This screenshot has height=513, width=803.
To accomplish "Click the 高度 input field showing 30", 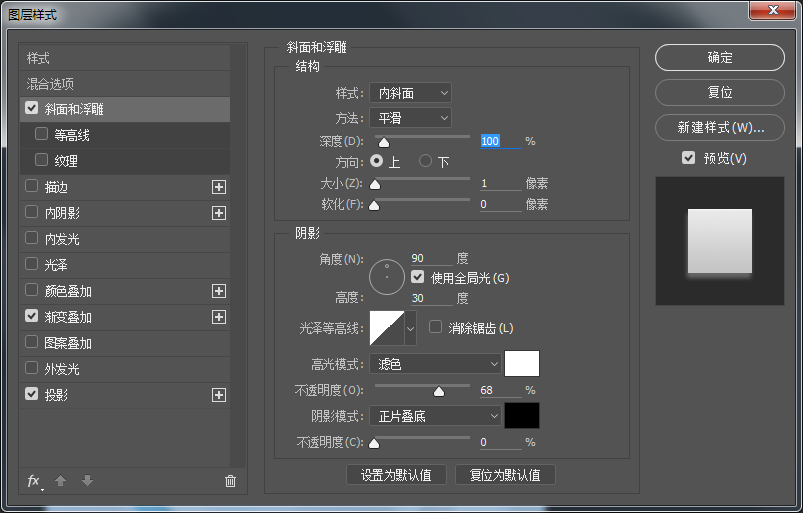I will pyautogui.click(x=432, y=298).
